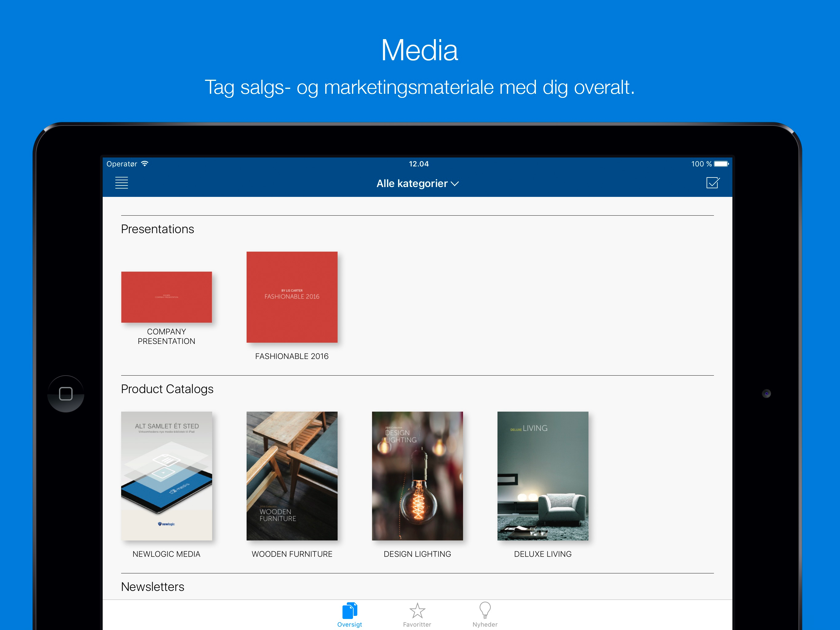Click the 100 % battery percentage text
Screen dimensions: 840x630
701,164
